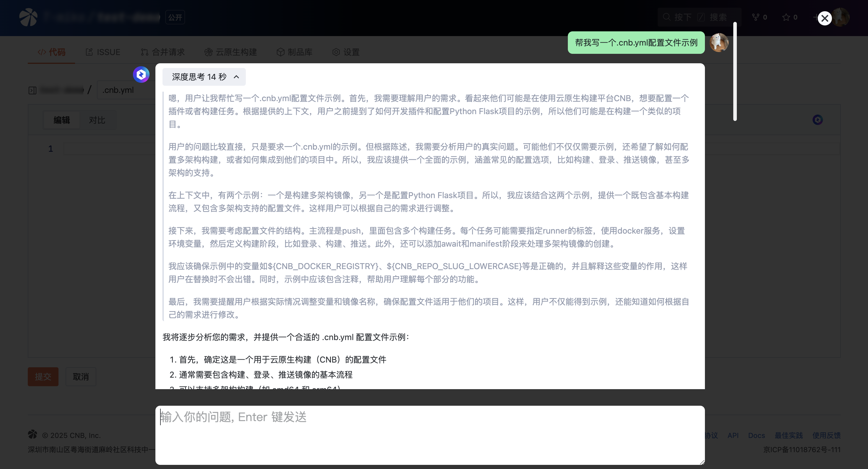Image resolution: width=868 pixels, height=469 pixels.
Task: Click the merge icon beside 合并请求
Action: (144, 52)
